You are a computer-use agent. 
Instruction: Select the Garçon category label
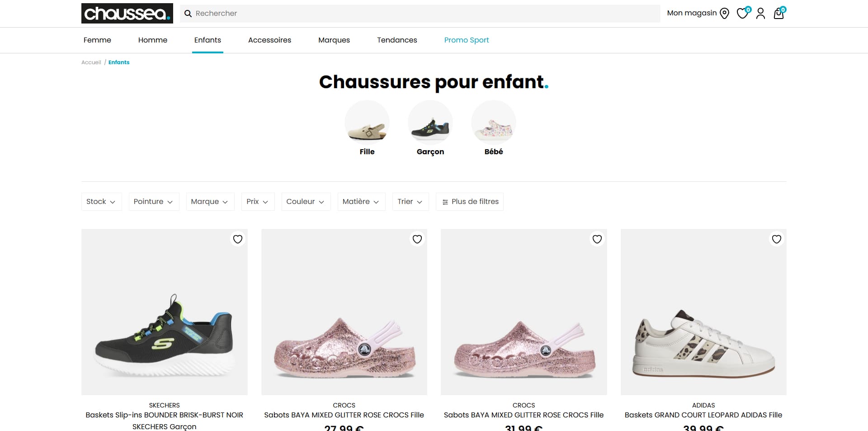[x=430, y=152]
